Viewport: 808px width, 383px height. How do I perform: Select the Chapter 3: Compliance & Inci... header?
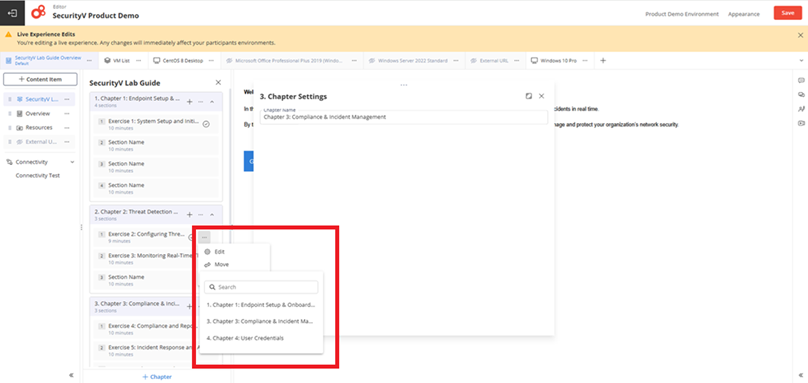coord(137,306)
